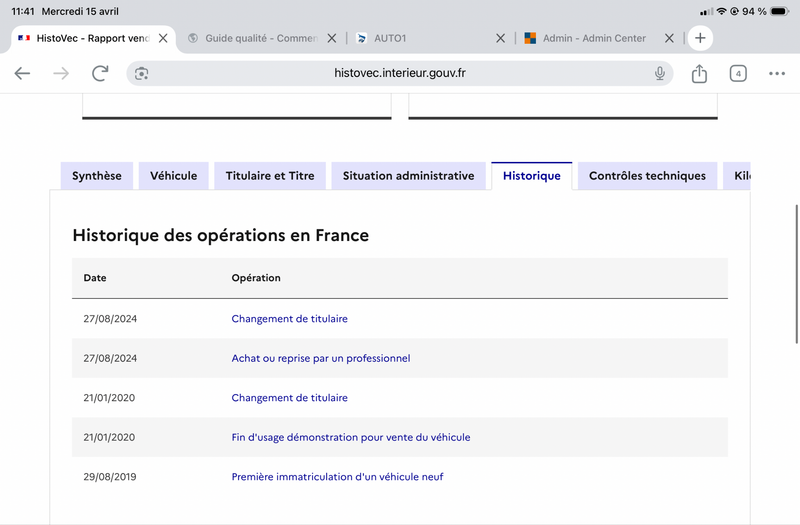Select the Titulaire et Titre tab
Viewport: 800px width, 525px height.
[x=270, y=176]
